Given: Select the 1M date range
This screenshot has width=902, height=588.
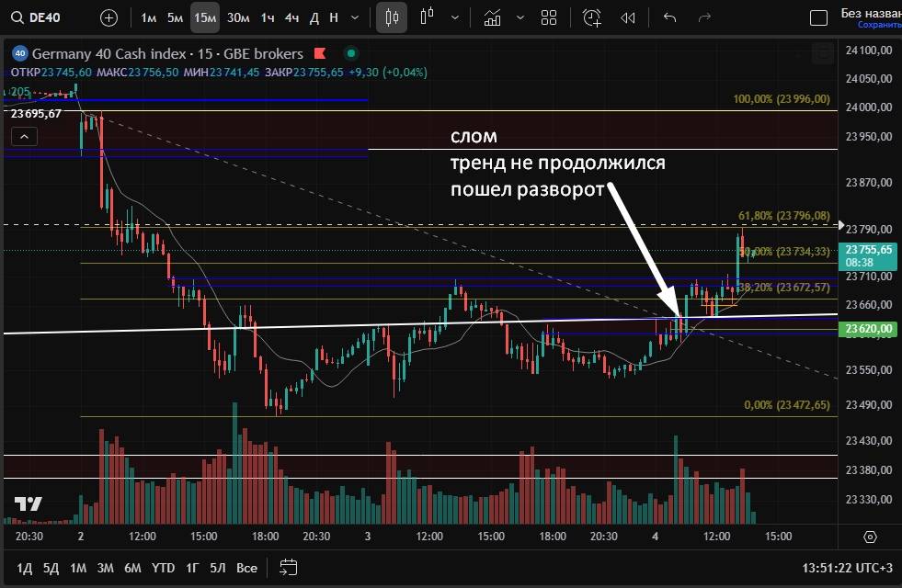Looking at the screenshot, I should (78, 567).
